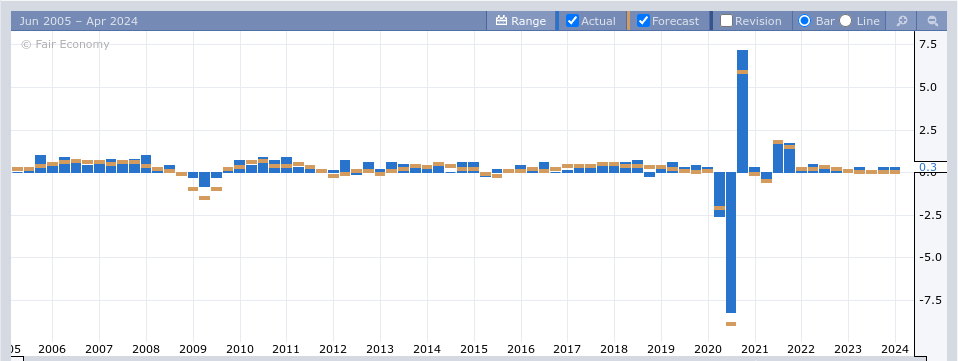This screenshot has width=958, height=361.
Task: Select the Bar chart radio button
Action: click(x=805, y=21)
